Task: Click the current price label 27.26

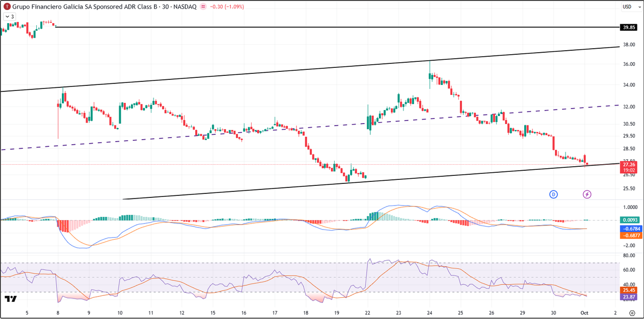Action: click(629, 164)
